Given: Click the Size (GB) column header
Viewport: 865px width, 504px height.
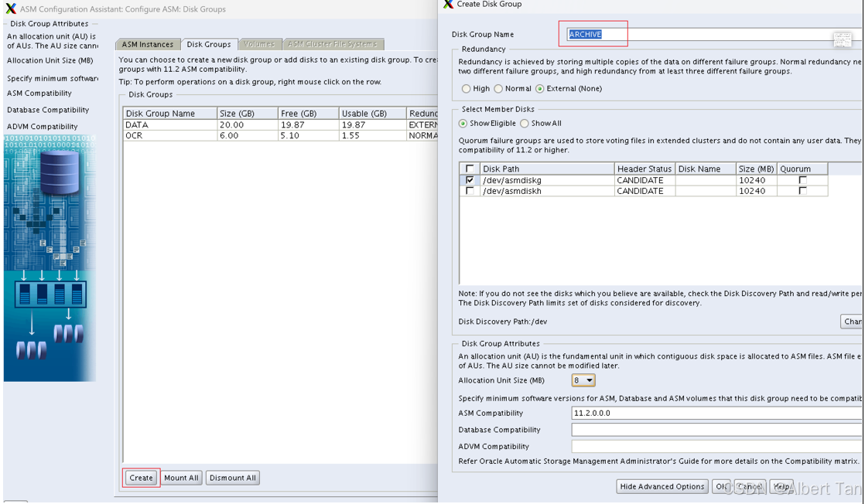Looking at the screenshot, I should [x=248, y=114].
